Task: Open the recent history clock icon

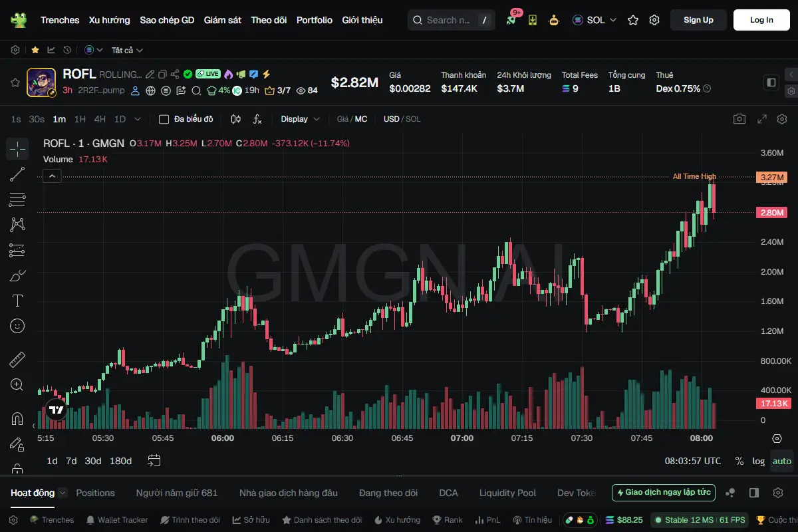Action: click(x=67, y=50)
